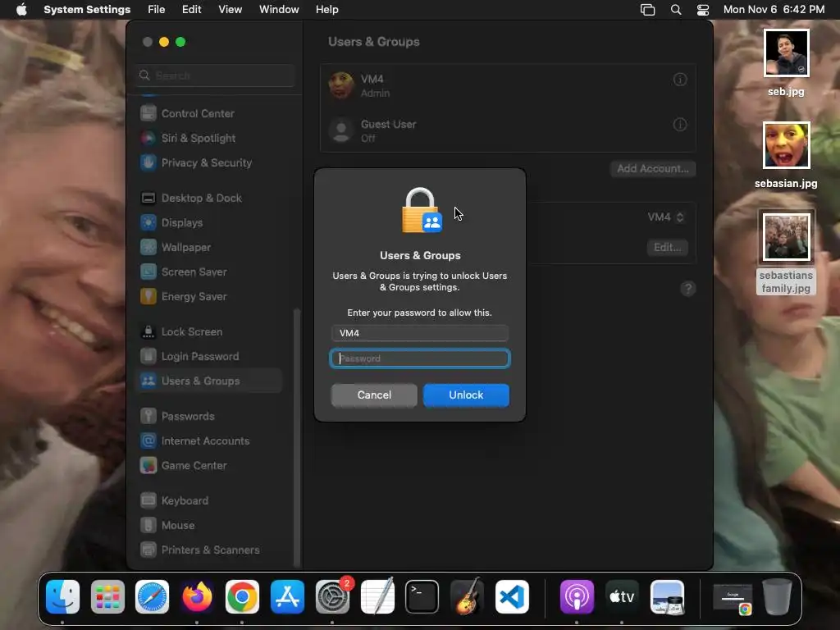The image size is (840, 630).
Task: Select Users & Groups in sidebar
Action: [x=209, y=381]
